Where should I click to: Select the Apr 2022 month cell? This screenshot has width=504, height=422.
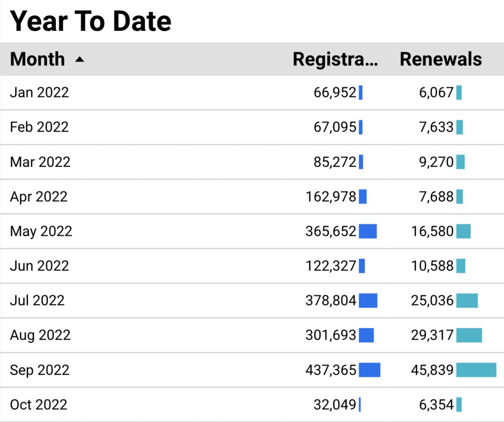[39, 197]
